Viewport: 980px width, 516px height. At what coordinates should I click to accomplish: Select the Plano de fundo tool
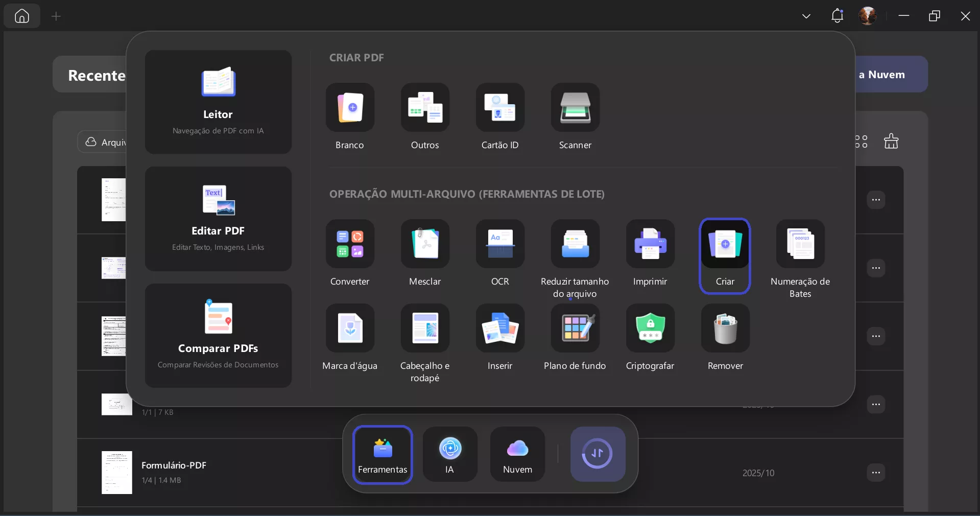[575, 338]
